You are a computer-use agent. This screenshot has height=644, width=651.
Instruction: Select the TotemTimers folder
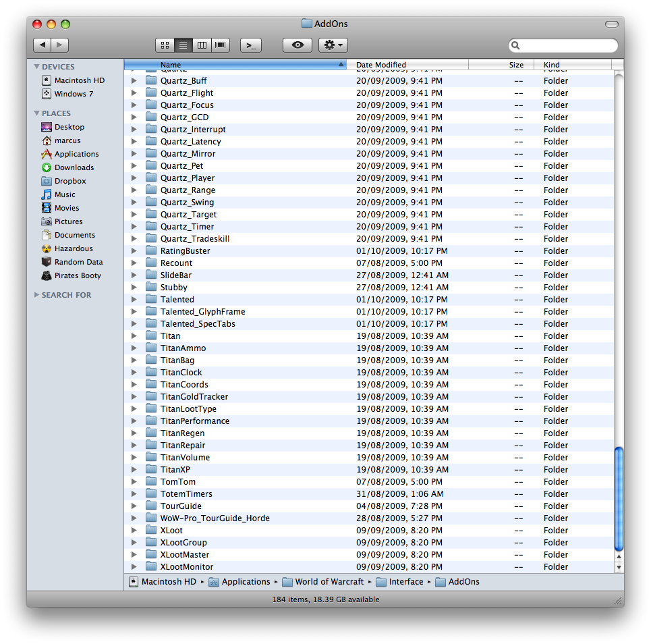pos(369,493)
